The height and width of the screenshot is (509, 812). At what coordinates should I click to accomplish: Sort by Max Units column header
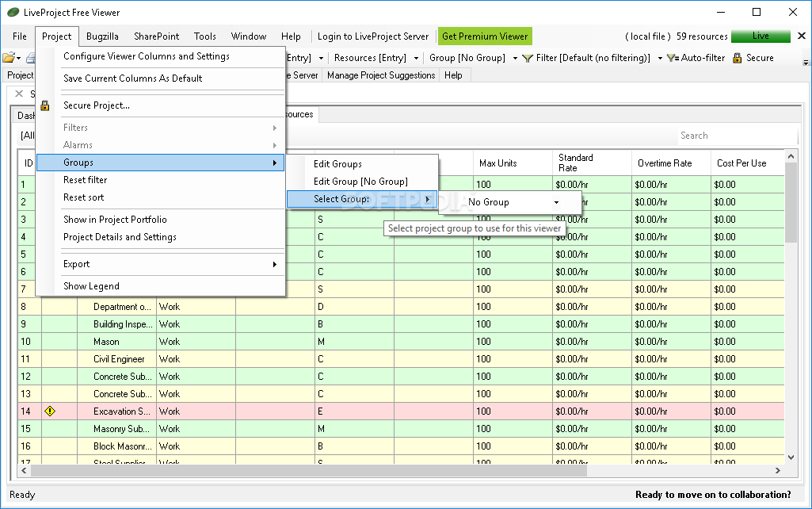513,163
